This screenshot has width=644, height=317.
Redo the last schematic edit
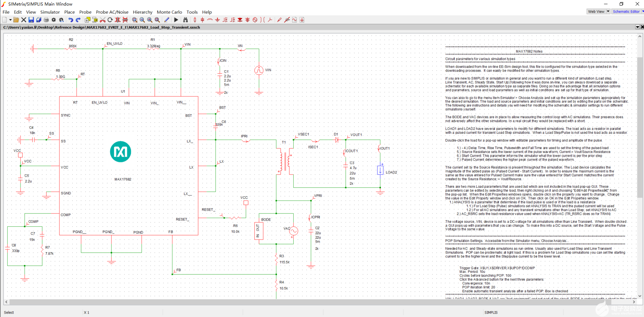78,20
